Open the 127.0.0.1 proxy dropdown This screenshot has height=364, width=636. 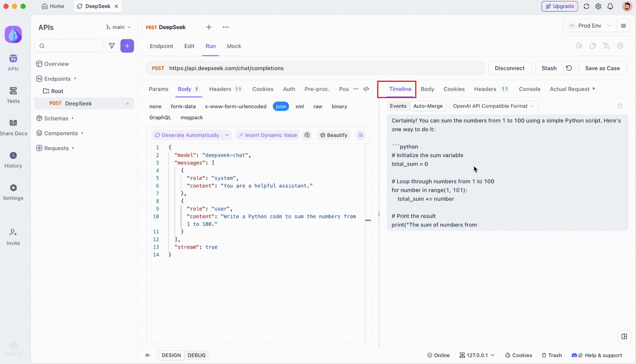point(477,355)
